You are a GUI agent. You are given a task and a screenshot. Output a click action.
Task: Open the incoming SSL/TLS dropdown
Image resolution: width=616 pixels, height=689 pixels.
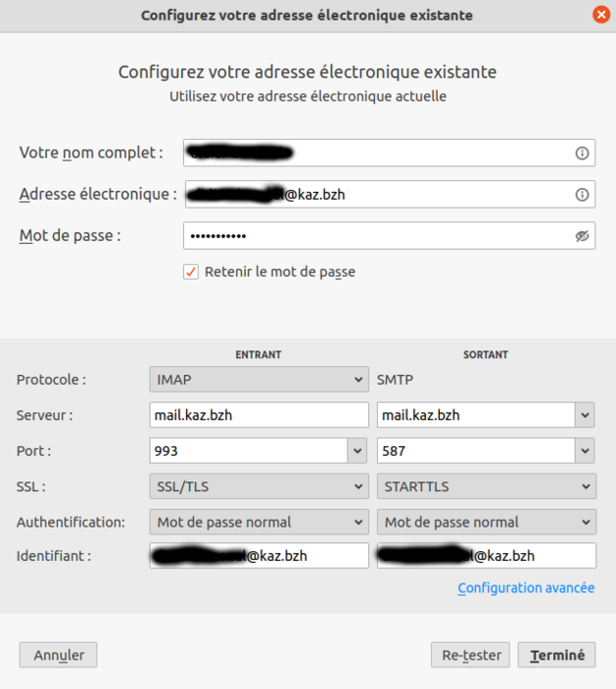258,486
